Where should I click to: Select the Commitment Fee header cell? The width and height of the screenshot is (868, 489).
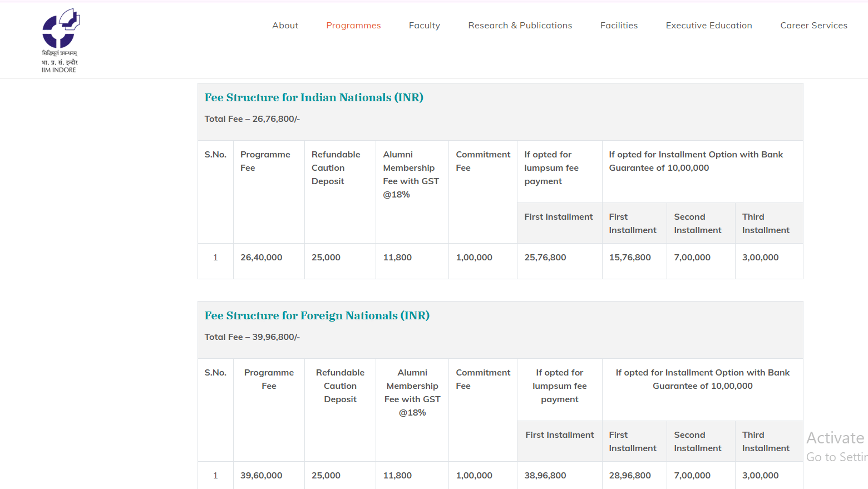[x=482, y=161]
